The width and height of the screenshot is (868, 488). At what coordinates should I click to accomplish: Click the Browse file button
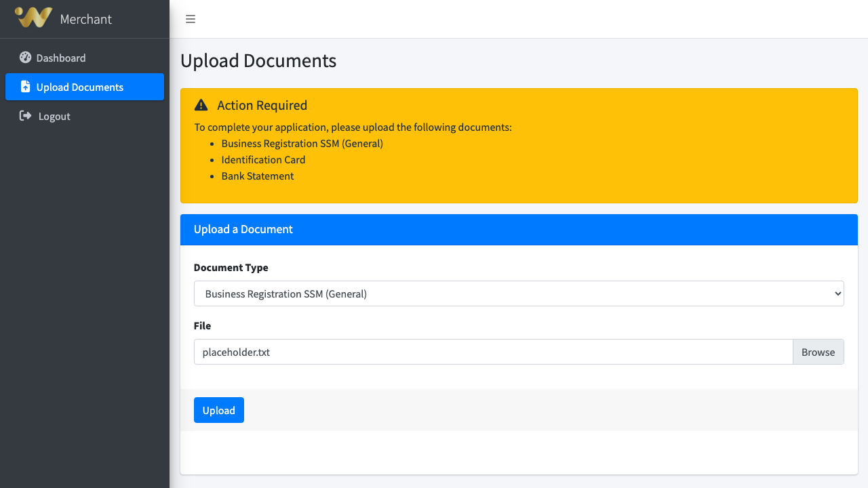pyautogui.click(x=818, y=352)
